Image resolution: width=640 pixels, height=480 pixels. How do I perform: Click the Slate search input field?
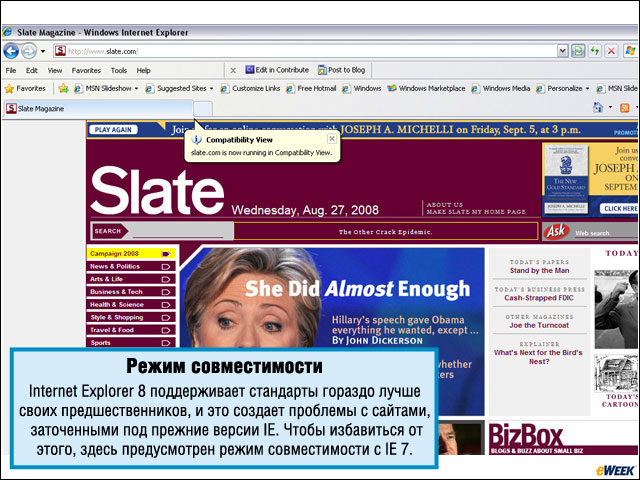(x=178, y=232)
